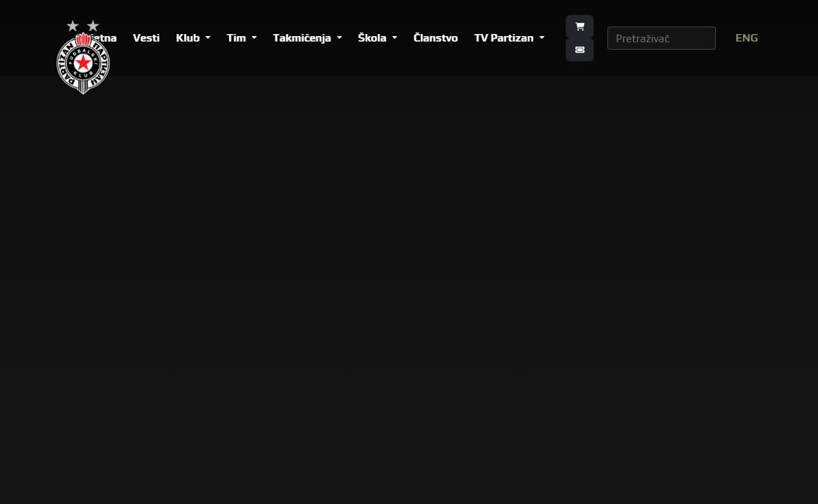Screen dimensions: 818x504
Task: Open the tickets icon button
Action: pyautogui.click(x=579, y=50)
